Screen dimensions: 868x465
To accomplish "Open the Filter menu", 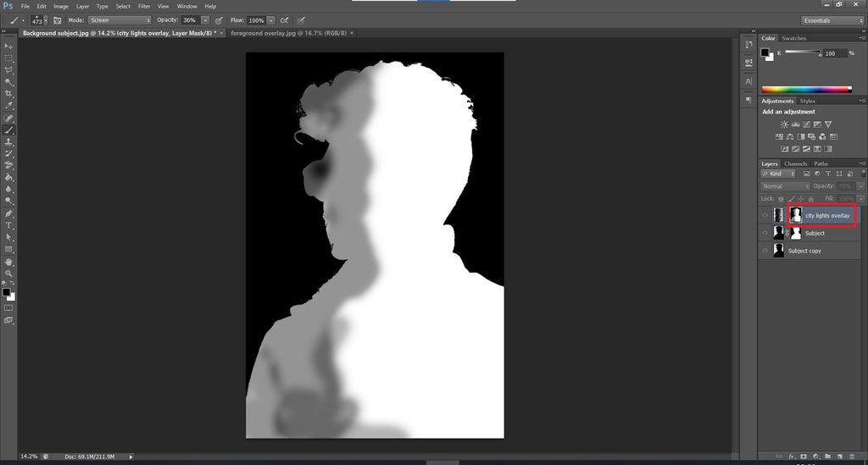I will 144,6.
